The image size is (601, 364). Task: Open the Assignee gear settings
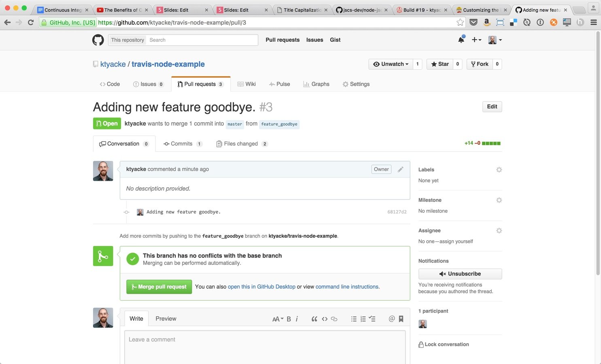[x=499, y=230]
